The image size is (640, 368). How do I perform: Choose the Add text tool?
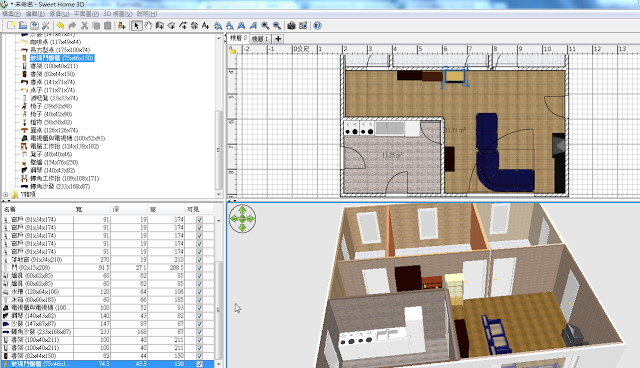[x=206, y=26]
